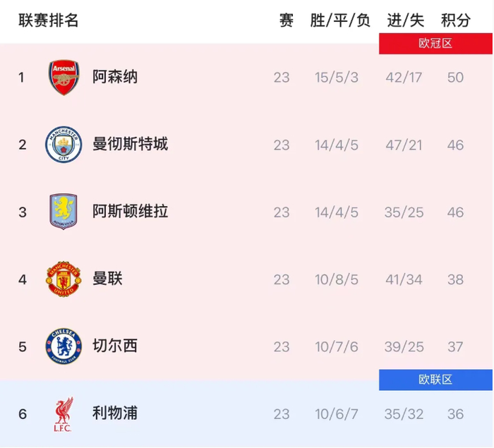Open team name 曼彻斯特城
The image size is (494, 448).
[131, 145]
